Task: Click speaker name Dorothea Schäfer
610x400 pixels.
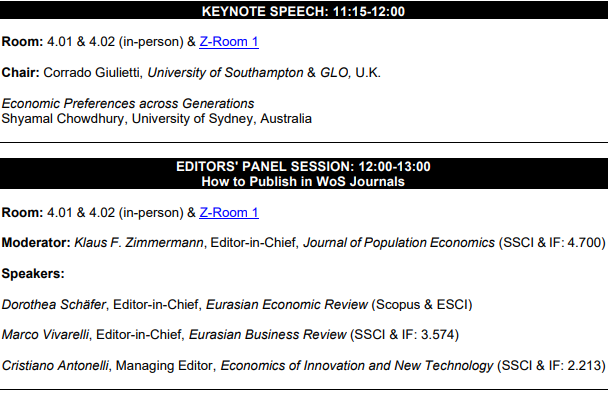Action: [x=54, y=304]
